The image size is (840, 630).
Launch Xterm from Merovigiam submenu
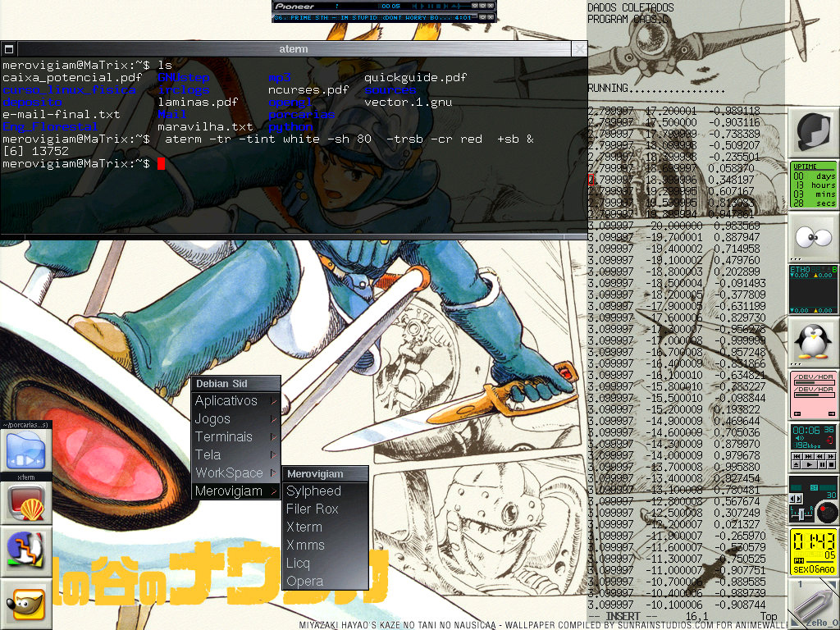[x=325, y=527]
